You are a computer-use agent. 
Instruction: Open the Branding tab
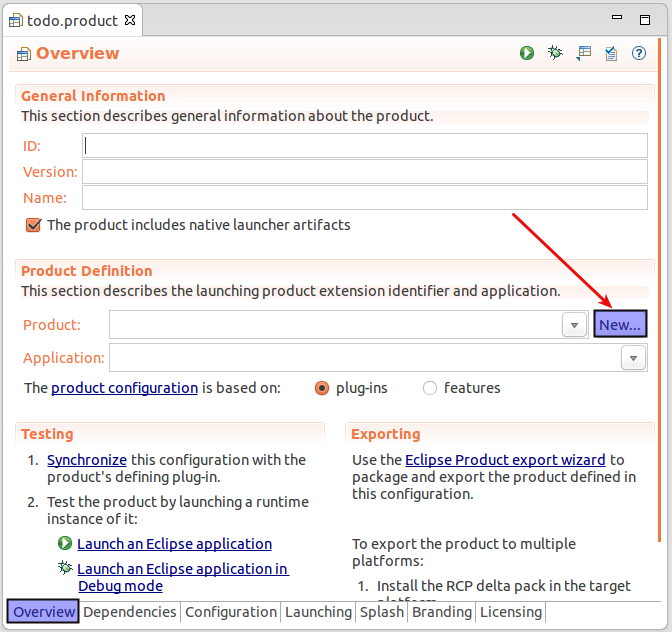click(441, 612)
